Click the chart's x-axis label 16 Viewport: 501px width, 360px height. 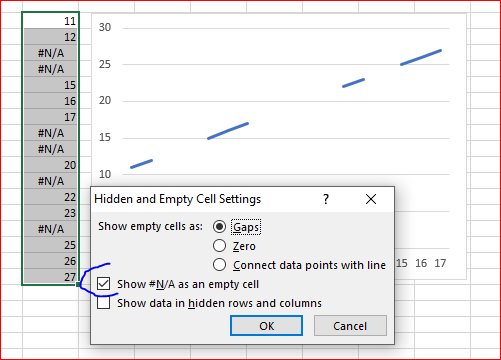[421, 263]
